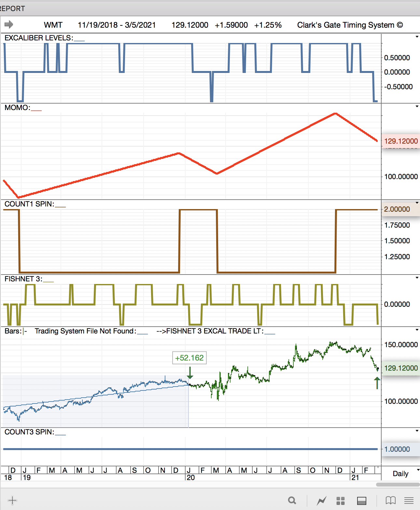Click the COUNT1 SPIN indicator label
The image size is (420, 510).
pyautogui.click(x=29, y=204)
